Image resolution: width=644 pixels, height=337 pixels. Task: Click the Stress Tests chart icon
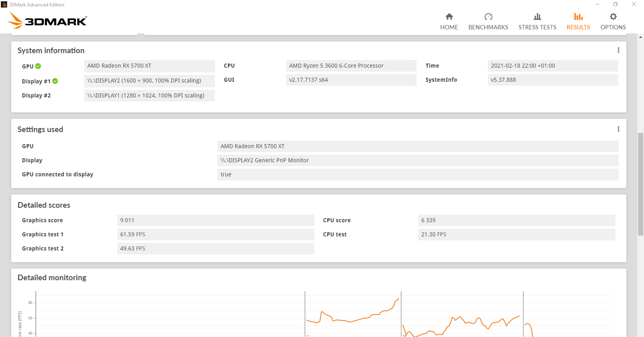pos(537,17)
